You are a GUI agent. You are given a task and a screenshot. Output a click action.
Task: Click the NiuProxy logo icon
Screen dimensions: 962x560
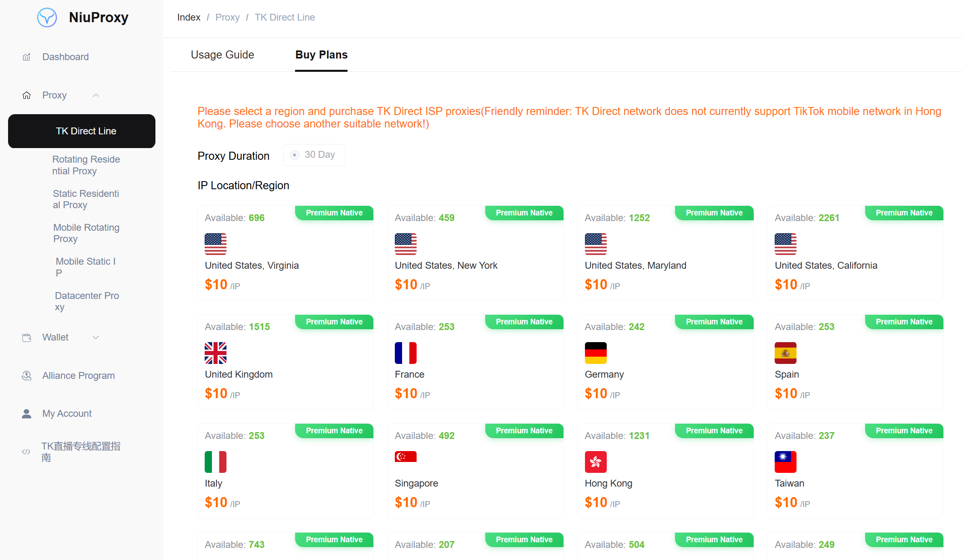[47, 17]
